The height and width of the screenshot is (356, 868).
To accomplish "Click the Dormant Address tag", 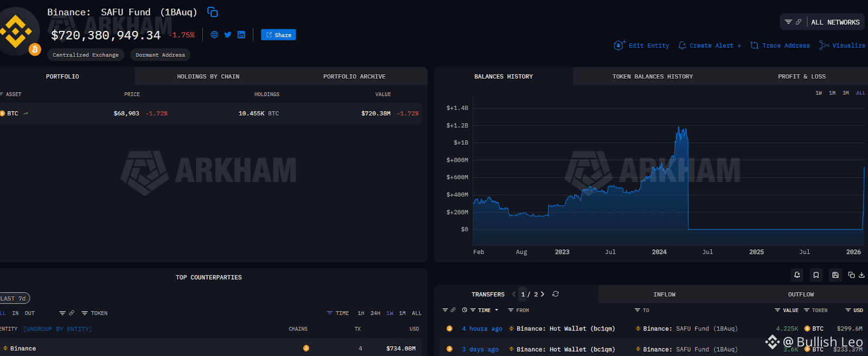I will pos(160,55).
